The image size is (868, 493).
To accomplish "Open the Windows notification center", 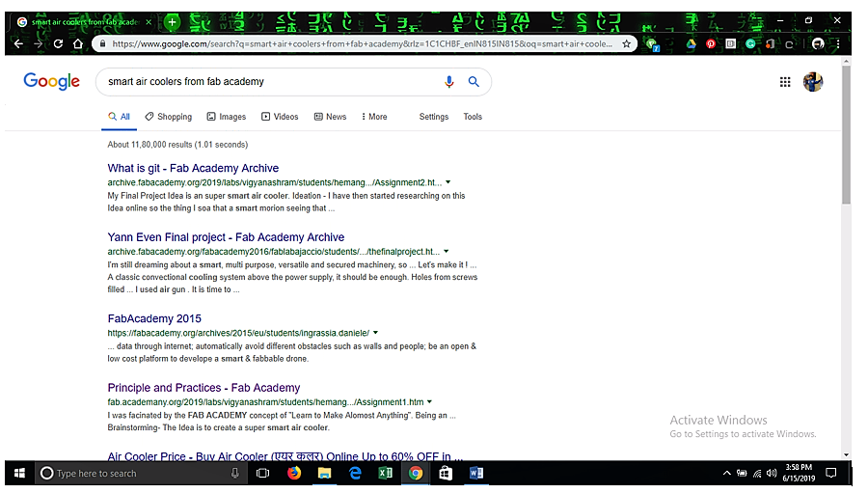I will (831, 474).
